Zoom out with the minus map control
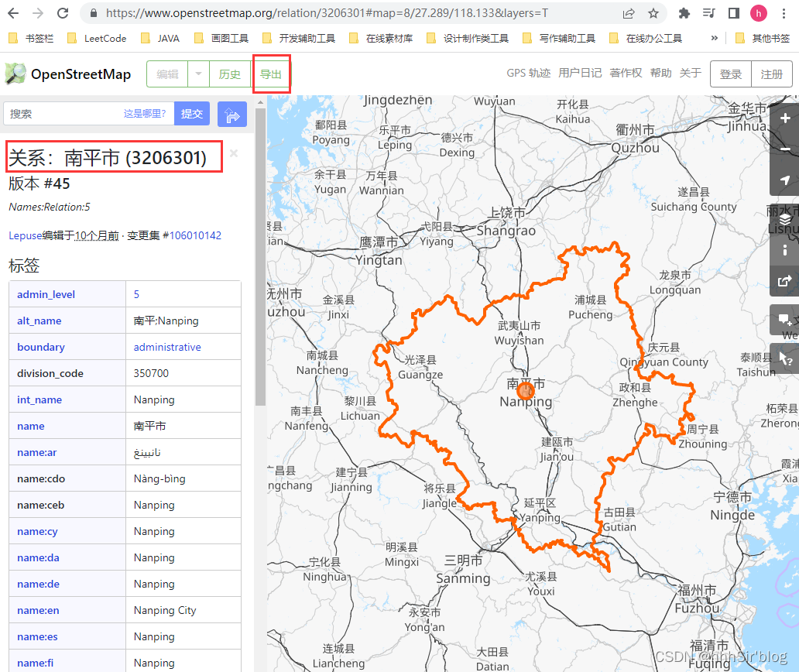 point(785,149)
